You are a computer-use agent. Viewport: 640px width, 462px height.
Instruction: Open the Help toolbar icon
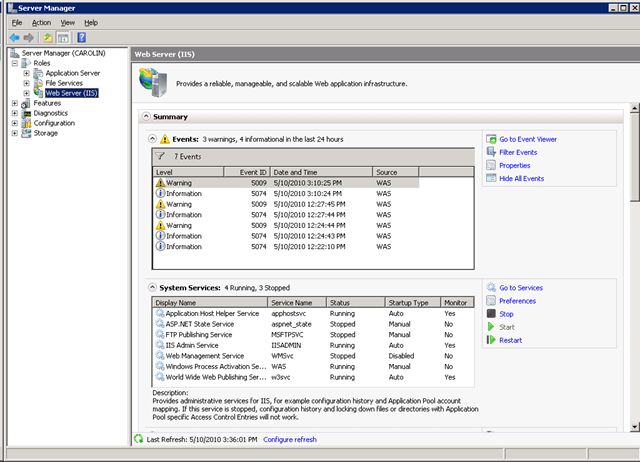pos(82,38)
